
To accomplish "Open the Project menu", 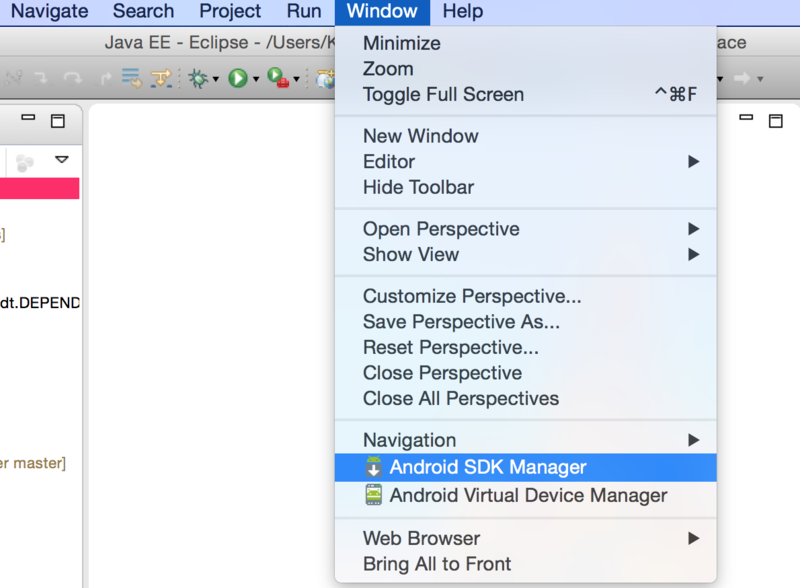I will pyautogui.click(x=230, y=11).
